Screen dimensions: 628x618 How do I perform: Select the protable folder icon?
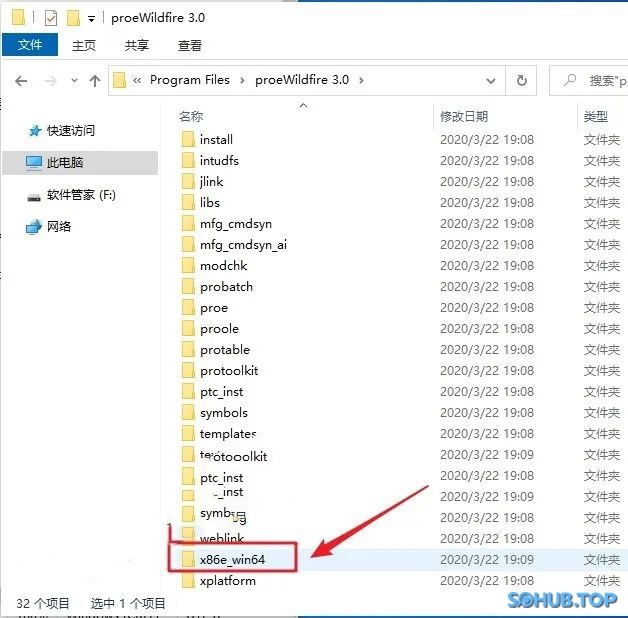tap(188, 350)
